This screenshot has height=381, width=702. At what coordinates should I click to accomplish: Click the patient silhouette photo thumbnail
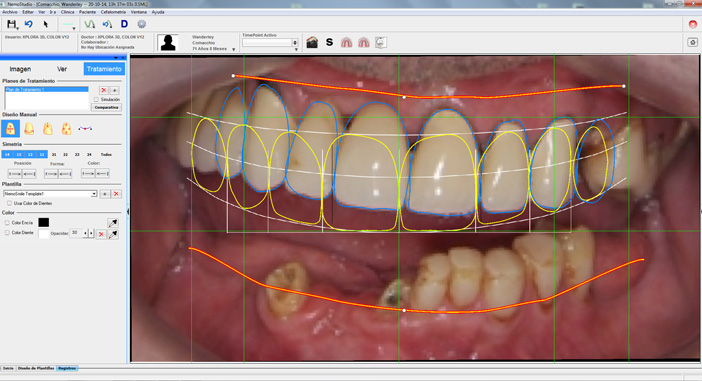168,43
